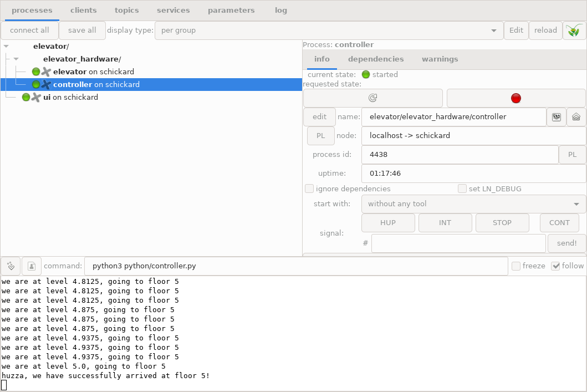Select the dependencies tab
The width and height of the screenshot is (587, 392).
376,59
